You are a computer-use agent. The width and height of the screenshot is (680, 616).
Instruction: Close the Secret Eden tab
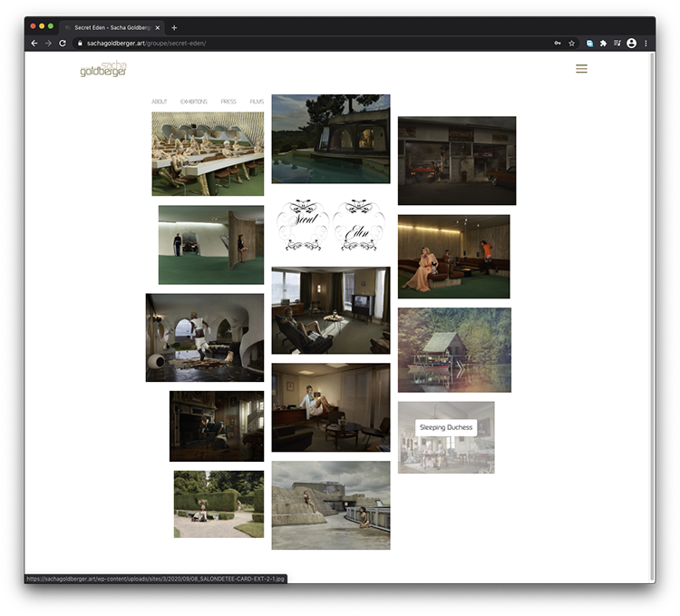click(x=157, y=27)
